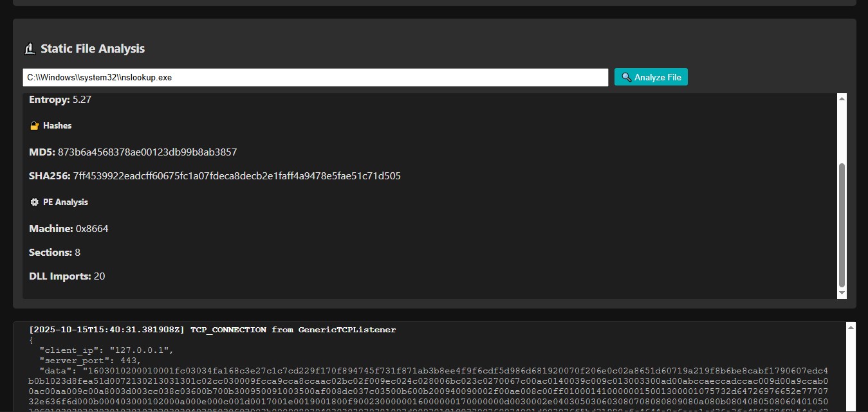The height and width of the screenshot is (412, 868).
Task: Click the Machine: 0x8664 line
Action: [69, 228]
